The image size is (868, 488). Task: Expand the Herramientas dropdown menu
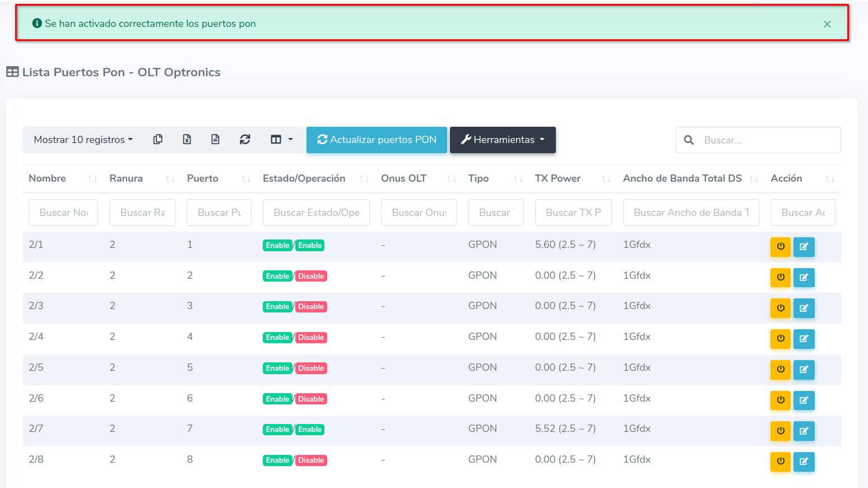click(x=503, y=140)
